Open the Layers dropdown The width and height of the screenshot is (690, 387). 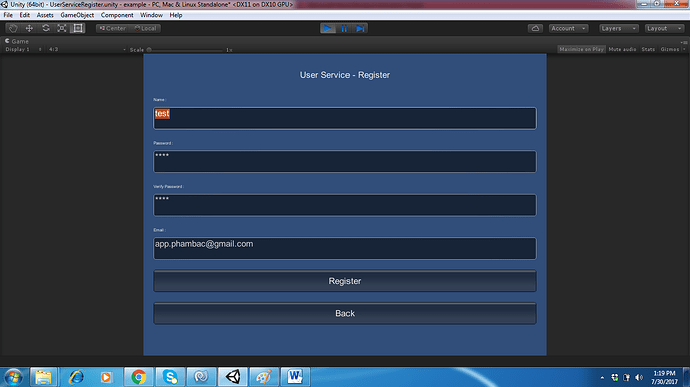point(619,28)
